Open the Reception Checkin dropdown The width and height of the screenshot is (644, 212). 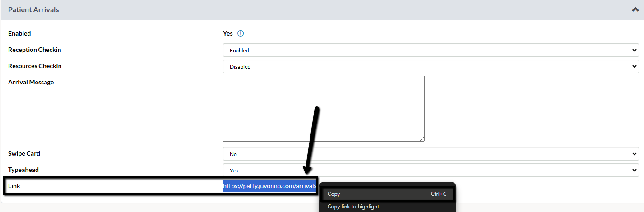(x=431, y=50)
